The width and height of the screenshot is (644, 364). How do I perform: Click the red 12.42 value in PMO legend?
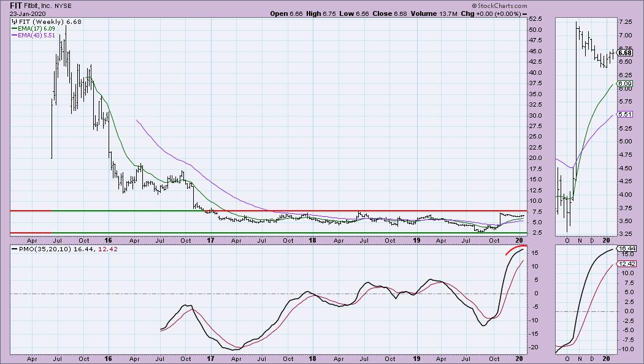[x=107, y=249]
